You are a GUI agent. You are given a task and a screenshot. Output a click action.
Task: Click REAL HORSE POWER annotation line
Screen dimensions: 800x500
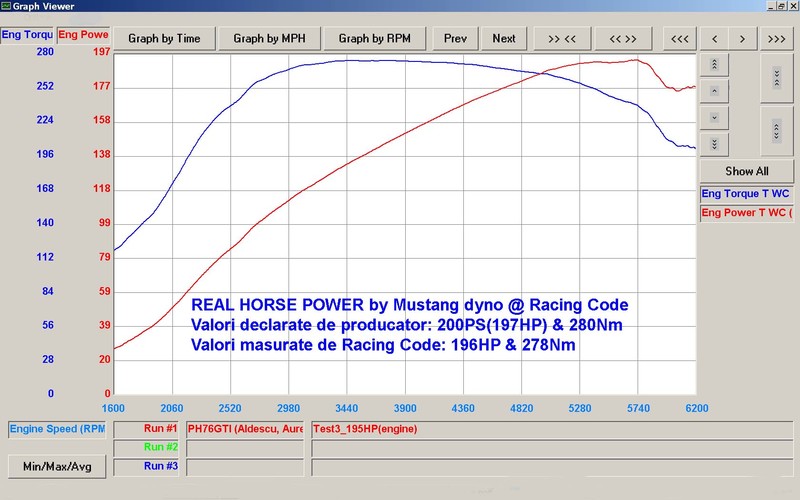point(410,305)
